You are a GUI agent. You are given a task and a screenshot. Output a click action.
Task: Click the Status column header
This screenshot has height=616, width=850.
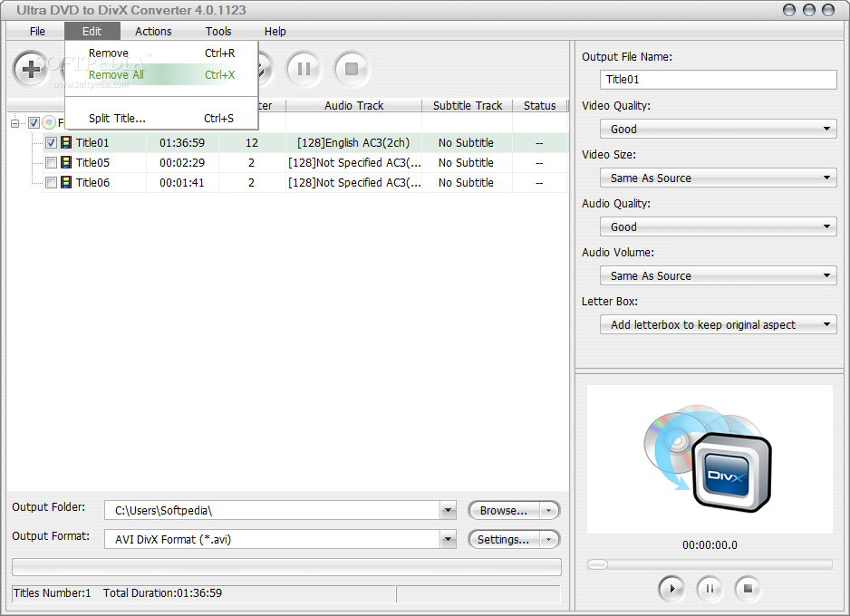pyautogui.click(x=539, y=106)
